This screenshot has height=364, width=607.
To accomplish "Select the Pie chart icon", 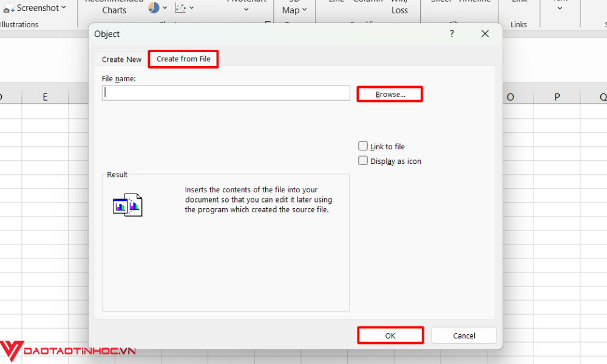I will 153,7.
